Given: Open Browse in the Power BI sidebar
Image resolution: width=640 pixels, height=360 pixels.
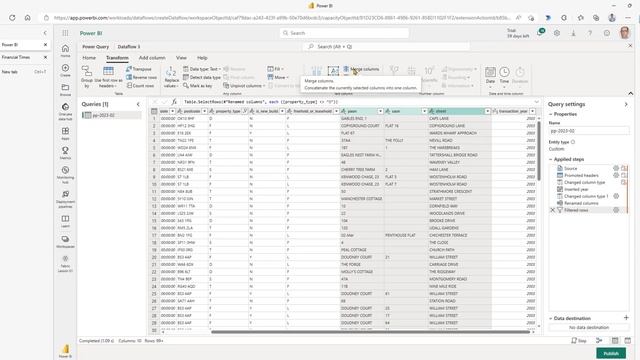Looking at the screenshot, I should pyautogui.click(x=65, y=90).
